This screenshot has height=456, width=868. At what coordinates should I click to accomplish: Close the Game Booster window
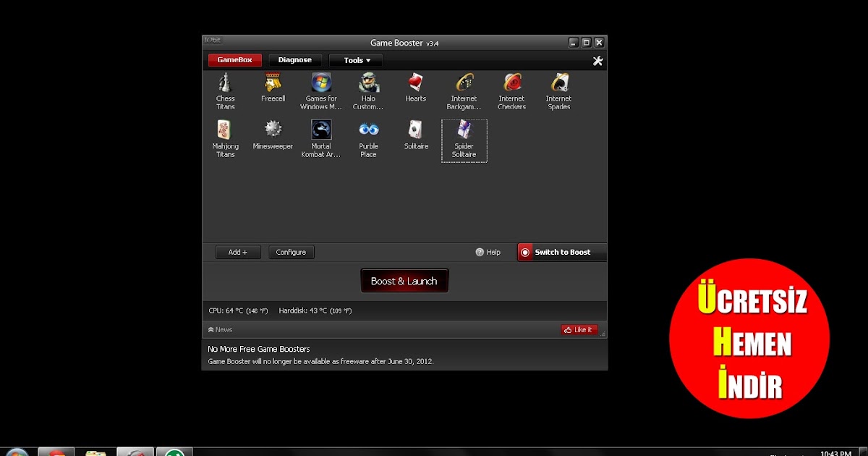tap(599, 43)
